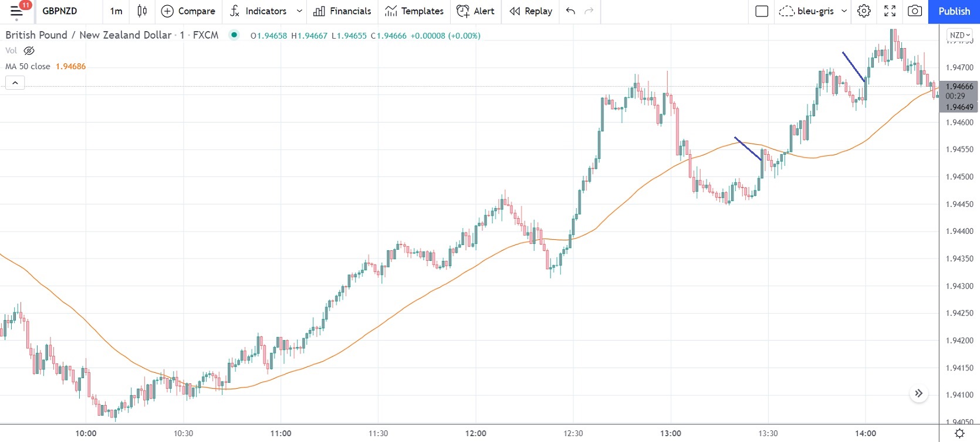The image size is (980, 442).
Task: Open the chart settings gear
Action: pos(864,11)
